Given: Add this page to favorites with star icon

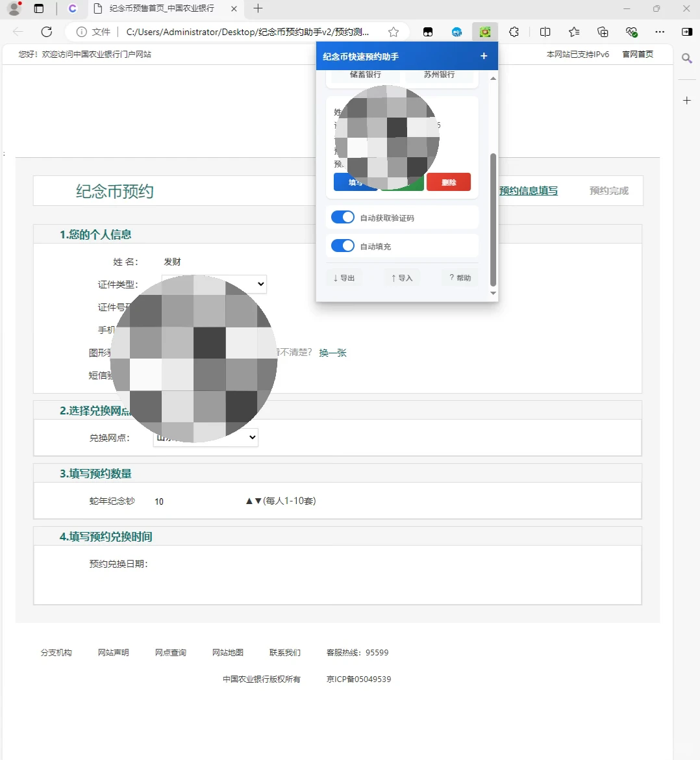Looking at the screenshot, I should coord(394,32).
